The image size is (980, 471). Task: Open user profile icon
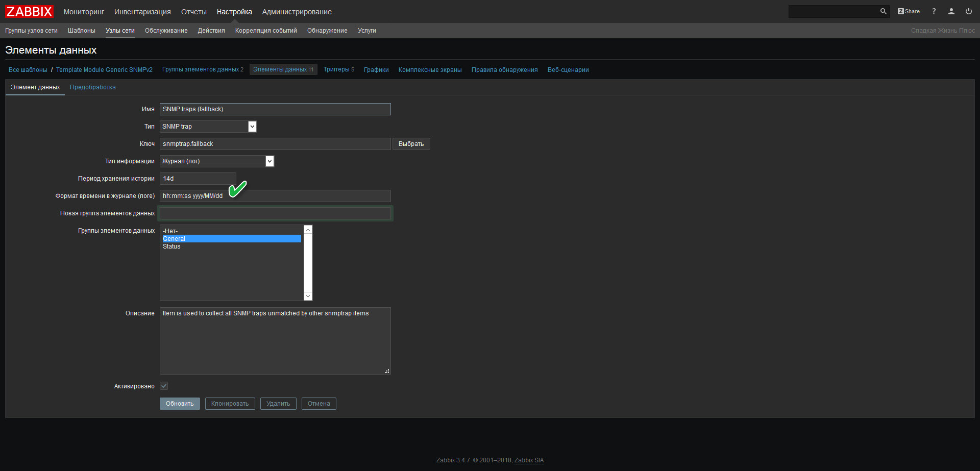click(x=951, y=11)
